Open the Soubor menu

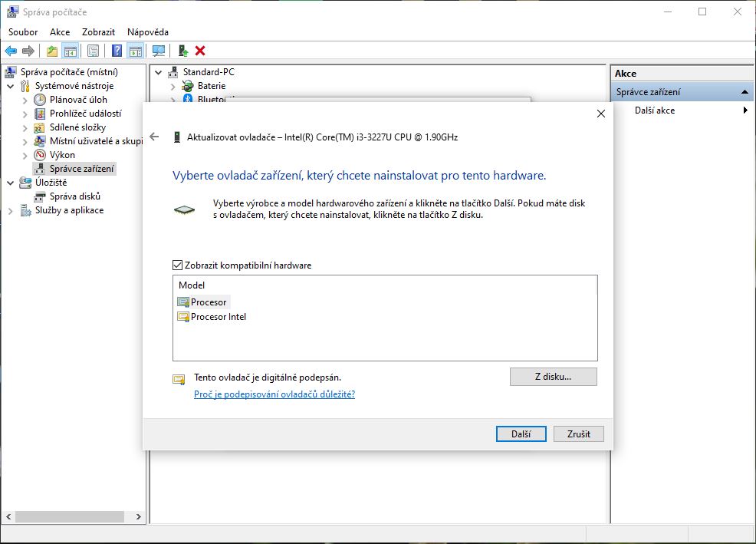23,32
